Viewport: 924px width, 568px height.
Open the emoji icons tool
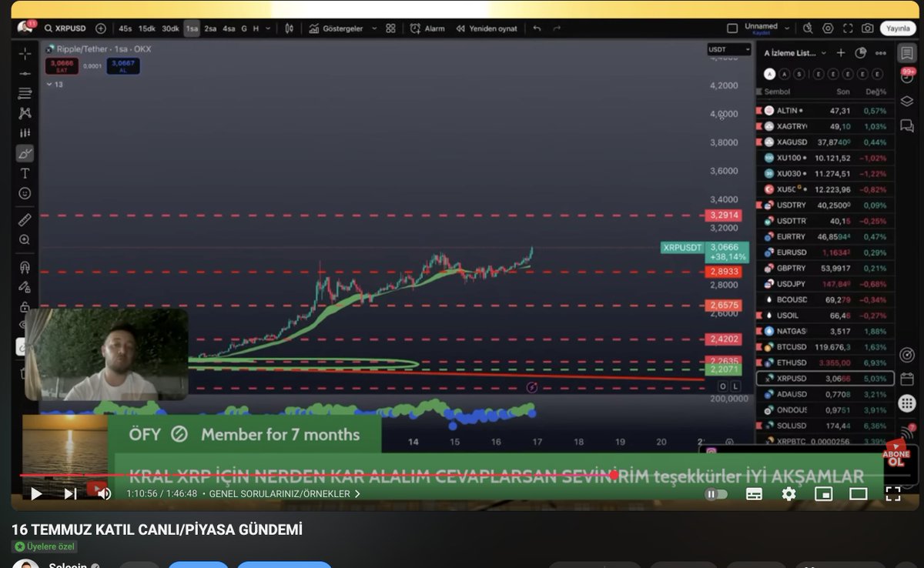(25, 193)
